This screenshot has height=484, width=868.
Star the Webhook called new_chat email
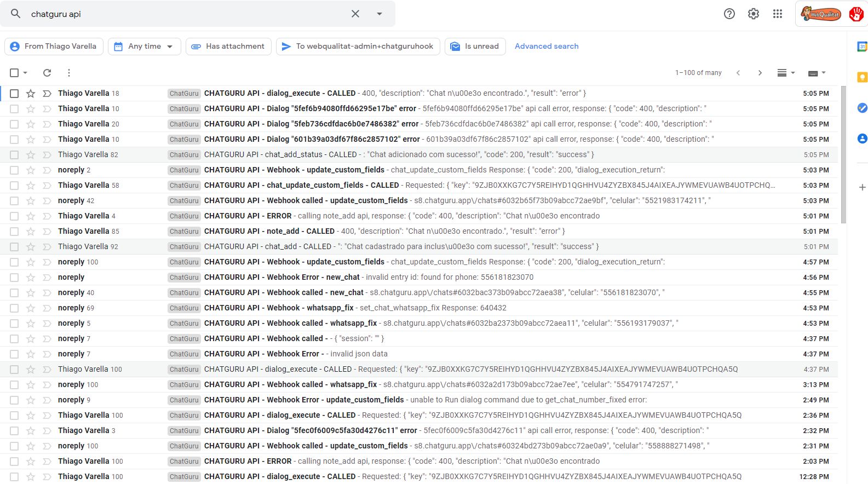point(31,293)
